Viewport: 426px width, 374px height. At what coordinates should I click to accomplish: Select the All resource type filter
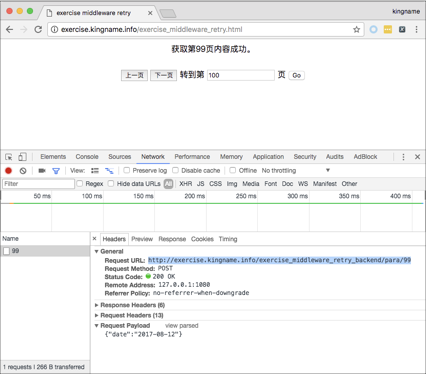tap(168, 184)
